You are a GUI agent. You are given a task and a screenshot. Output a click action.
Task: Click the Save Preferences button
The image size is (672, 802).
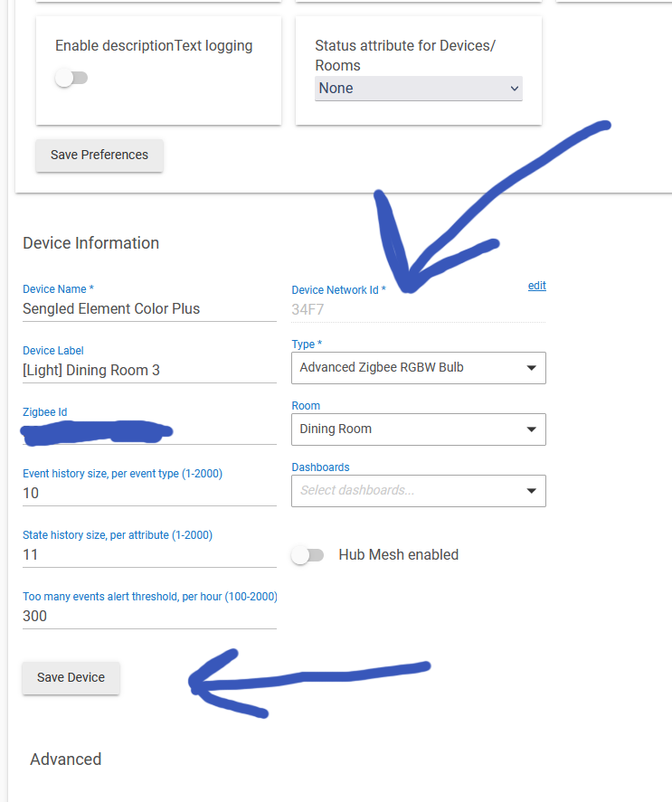tap(99, 156)
